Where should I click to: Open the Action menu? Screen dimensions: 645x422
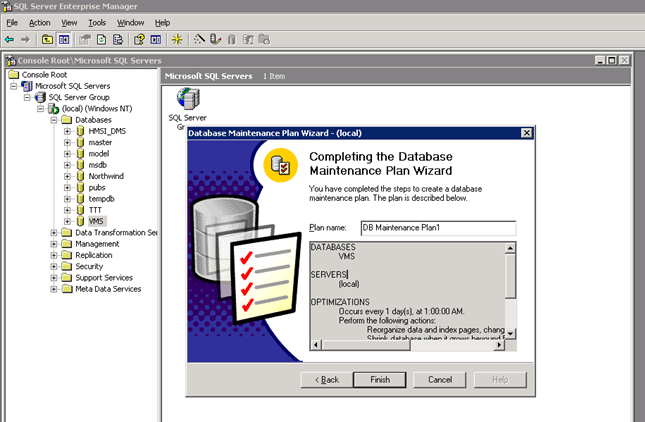pos(39,23)
